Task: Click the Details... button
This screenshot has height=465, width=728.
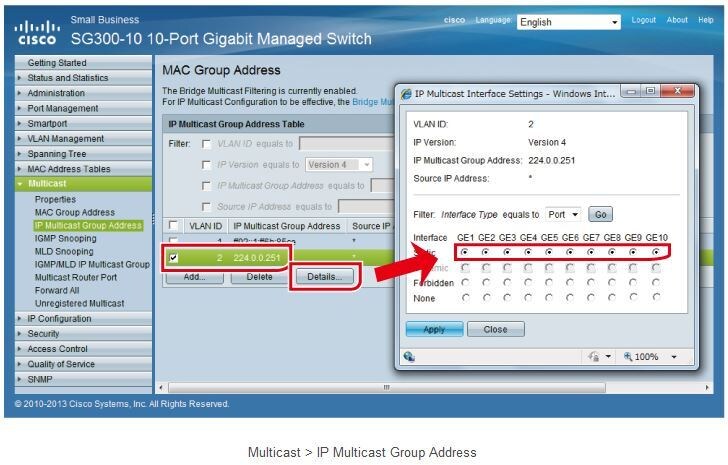Action: point(325,277)
